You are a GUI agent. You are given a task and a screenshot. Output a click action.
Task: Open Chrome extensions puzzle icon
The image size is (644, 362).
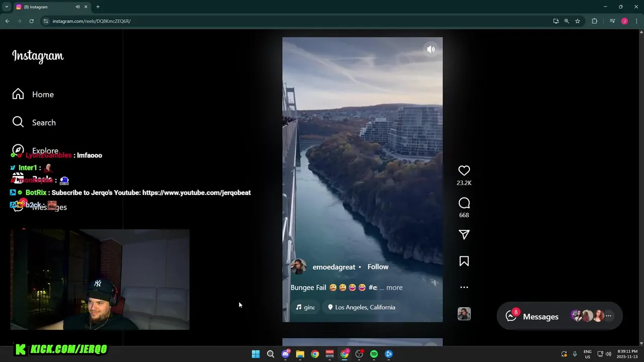595,21
